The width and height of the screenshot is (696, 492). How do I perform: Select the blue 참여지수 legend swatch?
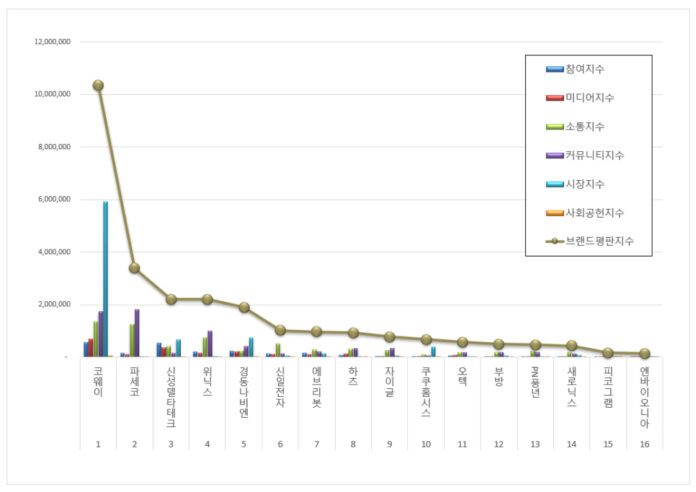(x=554, y=69)
